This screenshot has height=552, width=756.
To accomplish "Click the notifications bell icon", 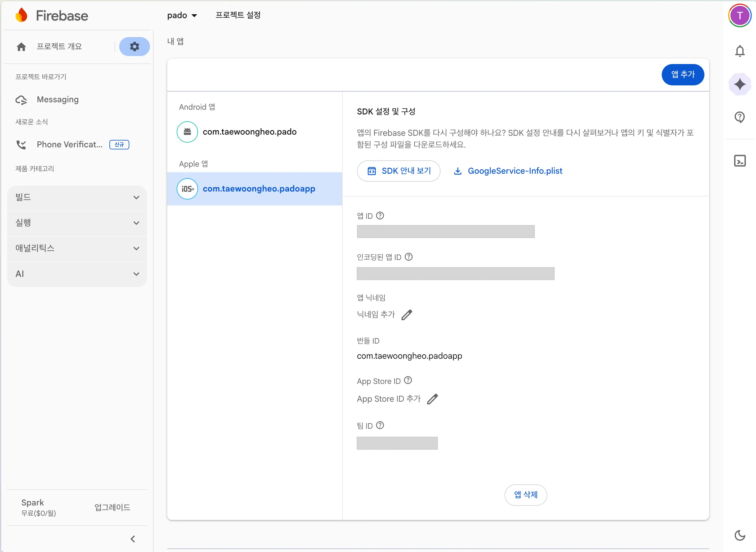I will (740, 51).
